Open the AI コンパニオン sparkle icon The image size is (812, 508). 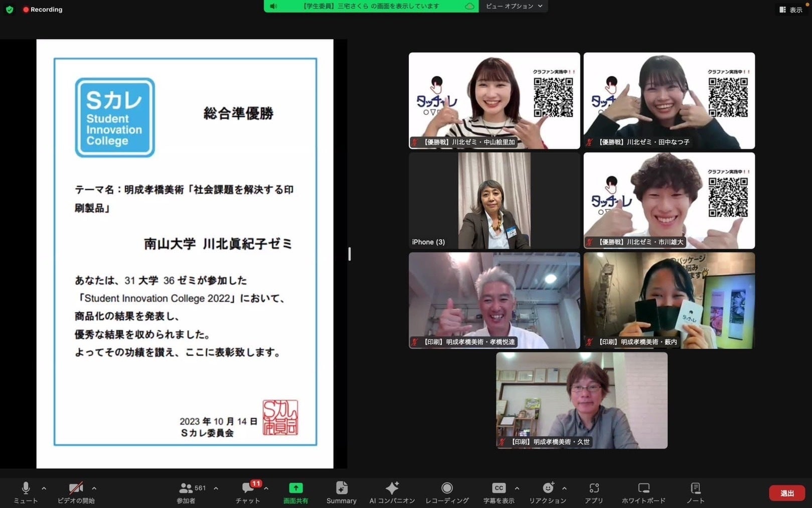click(x=392, y=488)
